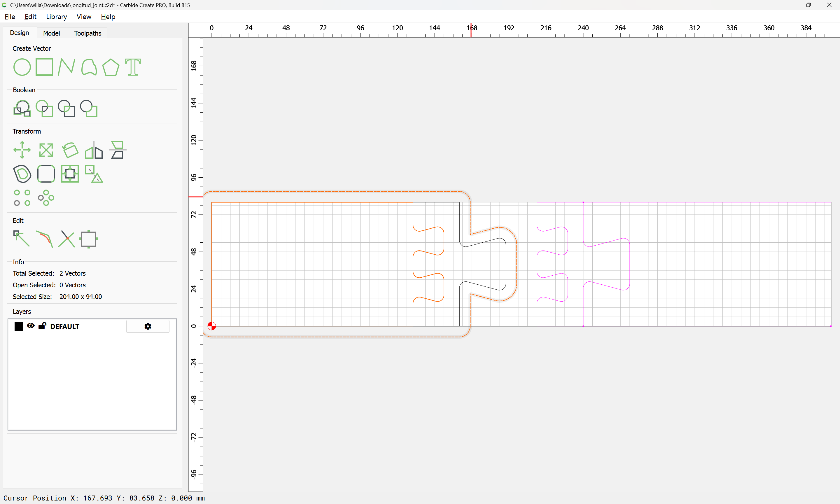
Task: Restore down the Carbide Create window
Action: point(809,5)
